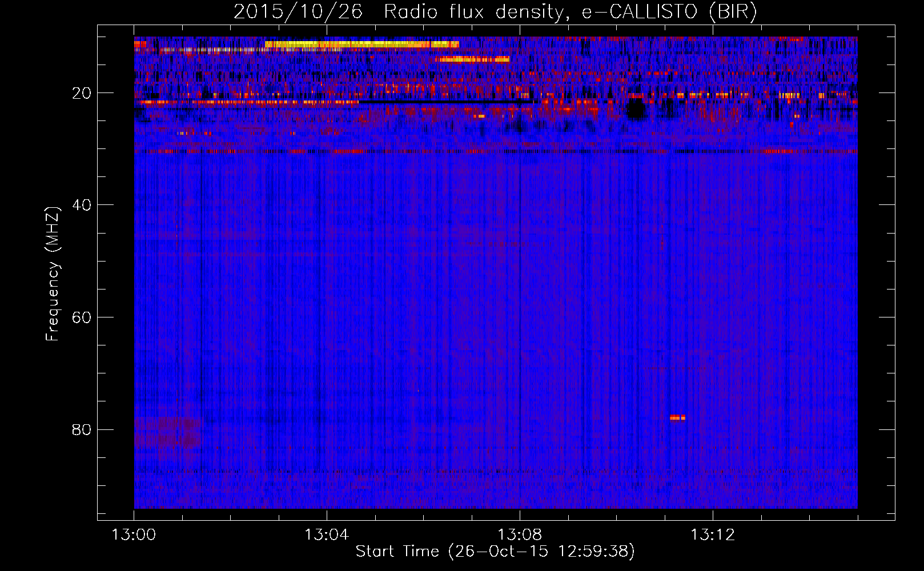Click the 13:04 time tick label
The image size is (924, 571).
[327, 535]
